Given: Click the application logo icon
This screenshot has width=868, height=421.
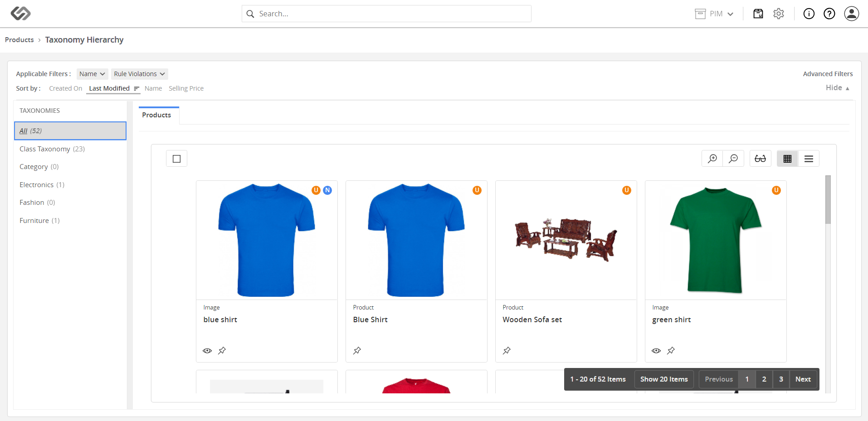Looking at the screenshot, I should [x=20, y=14].
